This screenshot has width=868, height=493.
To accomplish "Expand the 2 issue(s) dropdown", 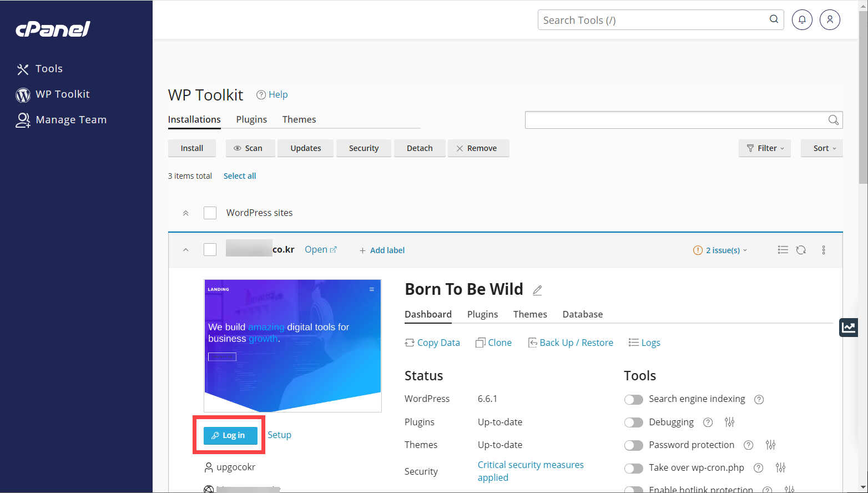I will point(720,250).
